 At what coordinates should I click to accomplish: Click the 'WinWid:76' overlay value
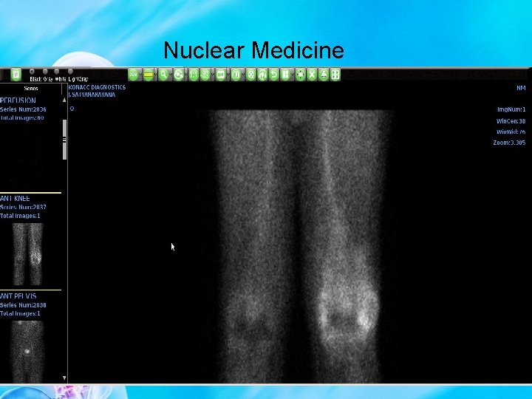coord(511,132)
